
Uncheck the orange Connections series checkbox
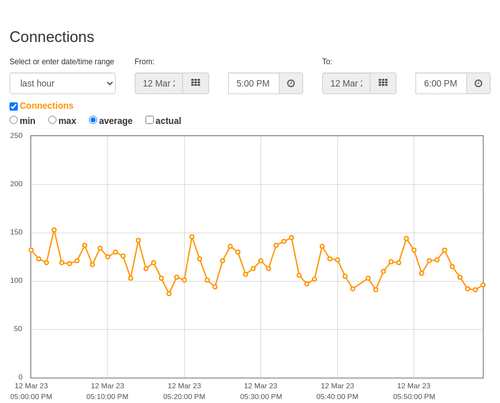click(14, 106)
